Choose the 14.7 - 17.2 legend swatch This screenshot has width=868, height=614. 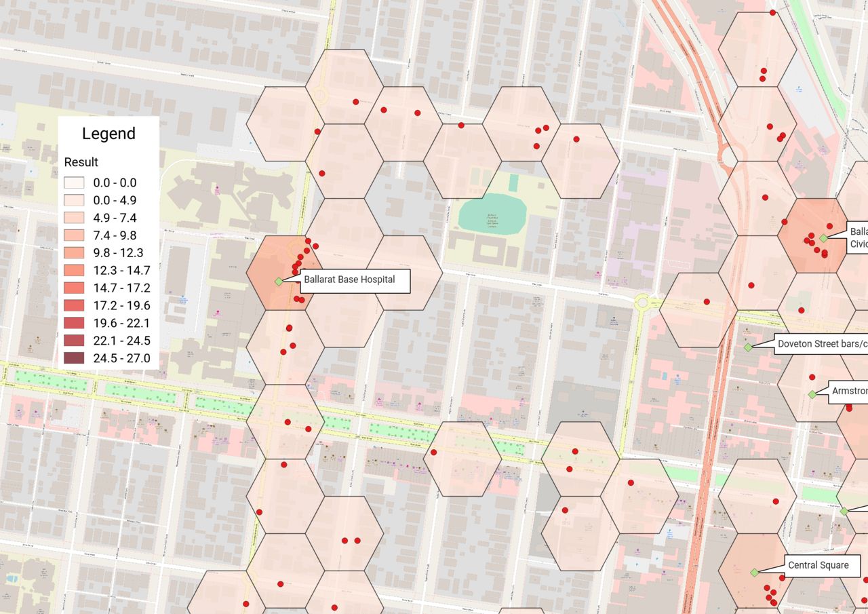(x=74, y=288)
